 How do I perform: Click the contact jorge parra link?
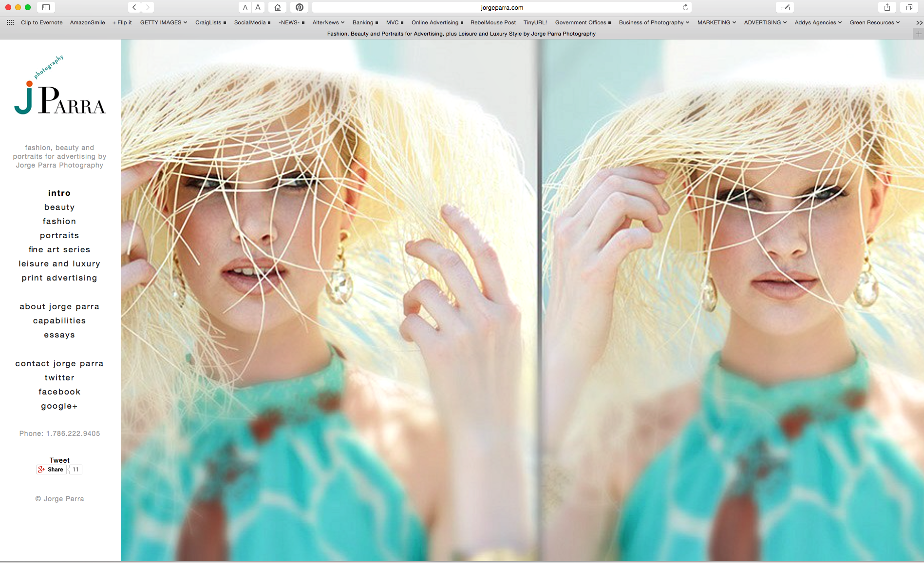[59, 364]
